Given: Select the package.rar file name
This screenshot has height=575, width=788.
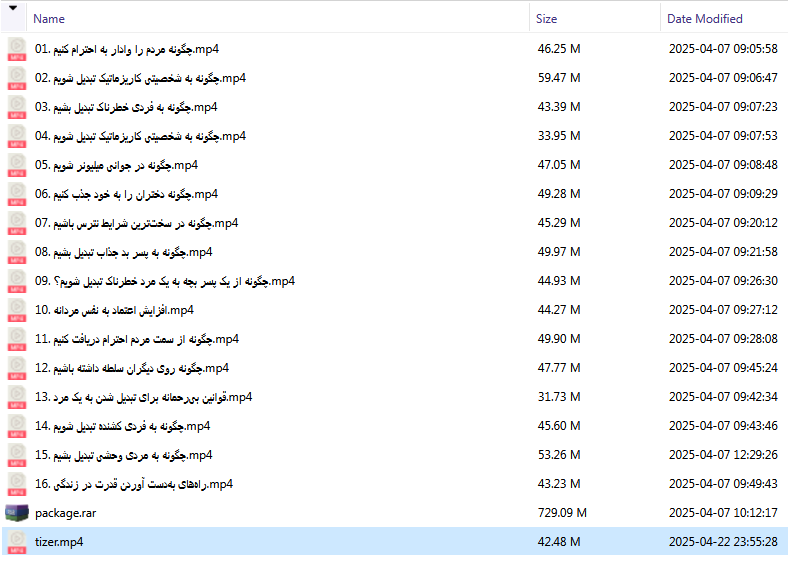Looking at the screenshot, I should [x=65, y=513].
